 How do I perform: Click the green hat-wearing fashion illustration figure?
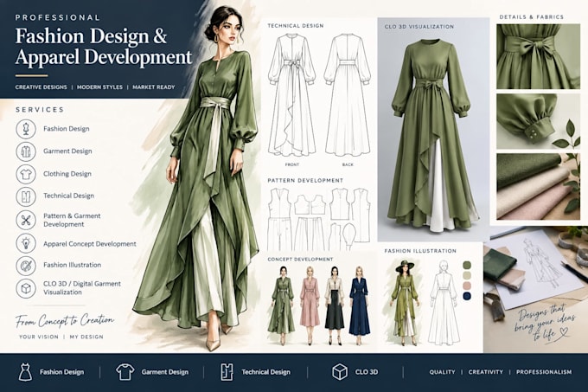(x=405, y=303)
